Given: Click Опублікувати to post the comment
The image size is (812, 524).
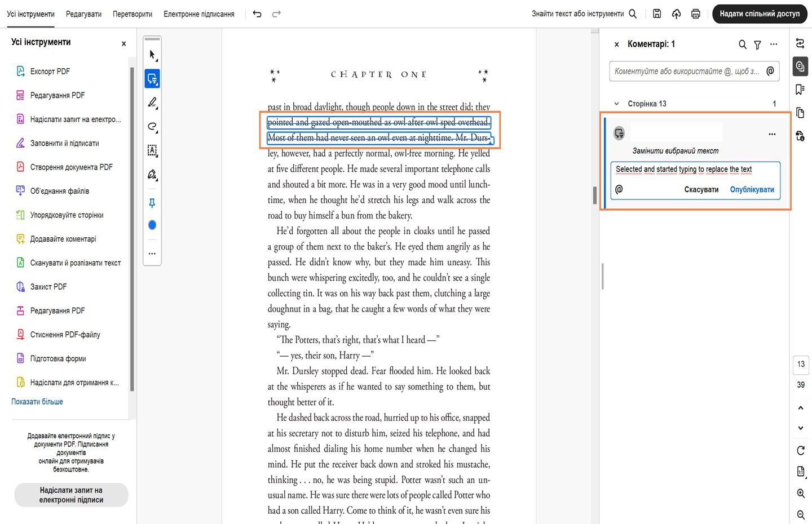Looking at the screenshot, I should (x=752, y=189).
